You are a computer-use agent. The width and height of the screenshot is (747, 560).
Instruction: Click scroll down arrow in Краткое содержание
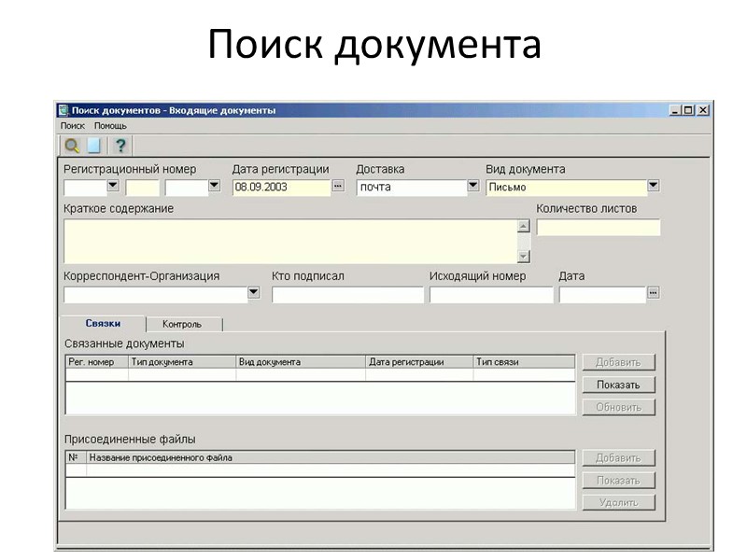pos(524,257)
